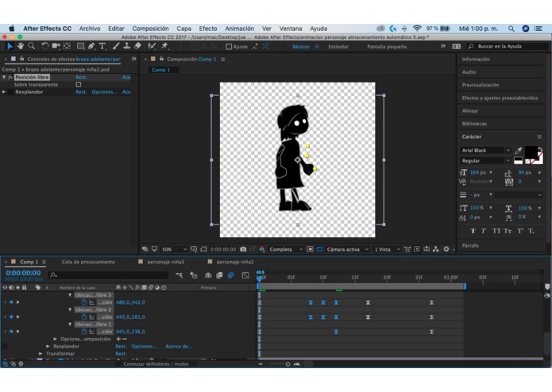Toggle the Ajuste snapping checkbox
The width and height of the screenshot is (552, 392).
pos(229,47)
